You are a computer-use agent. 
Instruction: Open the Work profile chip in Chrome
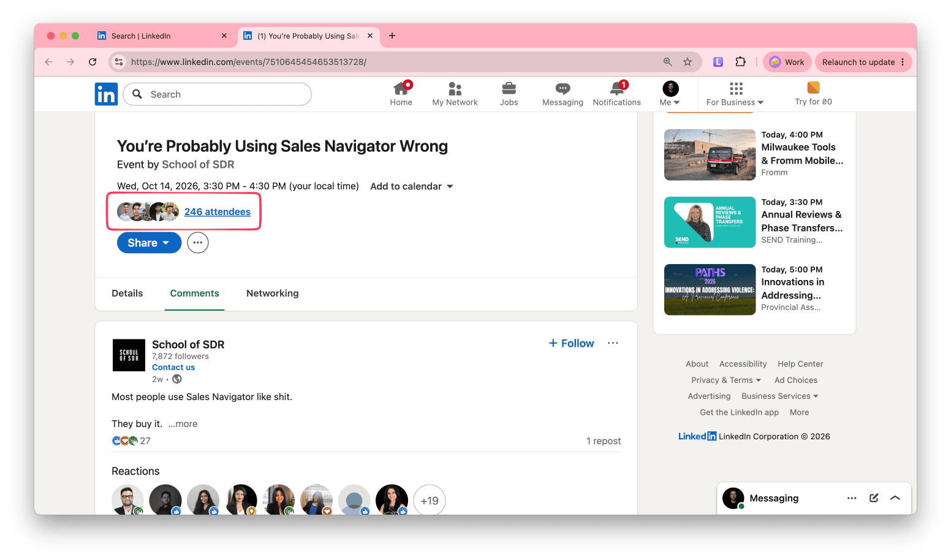[787, 62]
